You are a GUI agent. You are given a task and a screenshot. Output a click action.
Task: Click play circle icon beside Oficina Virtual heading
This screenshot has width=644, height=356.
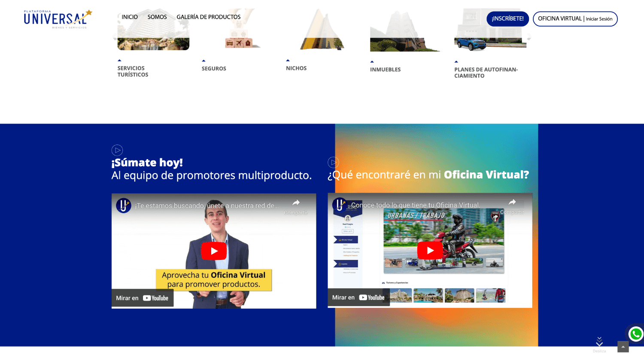click(x=333, y=162)
